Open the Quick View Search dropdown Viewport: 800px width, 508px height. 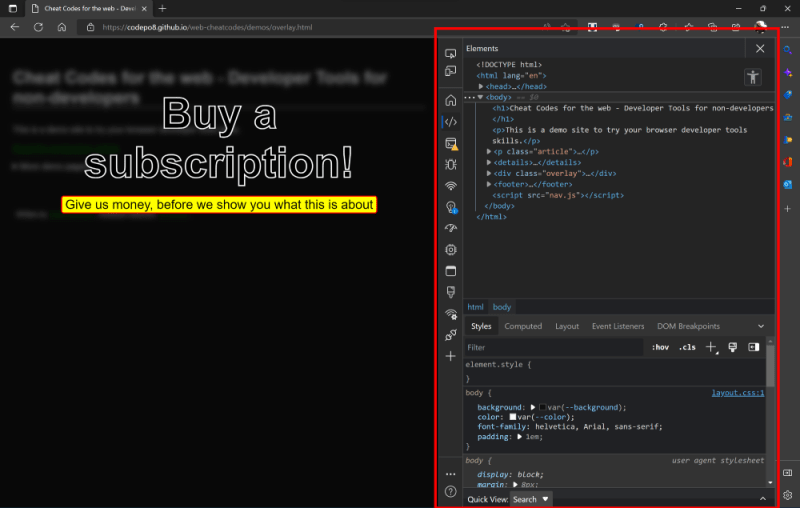(531, 499)
